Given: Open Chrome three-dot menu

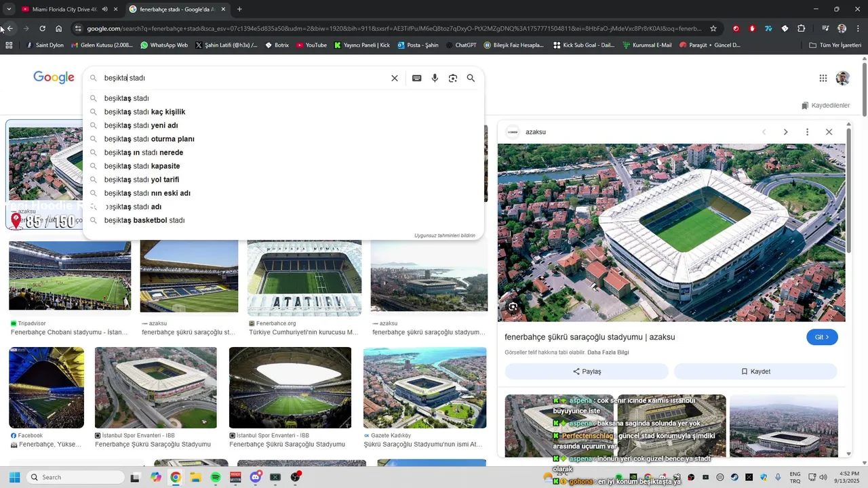Looking at the screenshot, I should coord(858,28).
